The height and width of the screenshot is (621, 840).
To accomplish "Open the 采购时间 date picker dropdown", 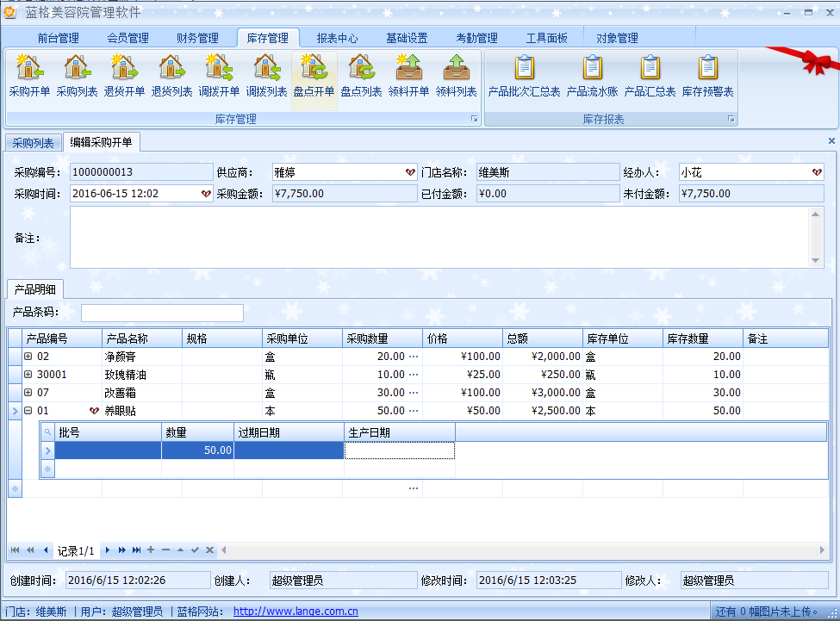I will click(x=205, y=194).
